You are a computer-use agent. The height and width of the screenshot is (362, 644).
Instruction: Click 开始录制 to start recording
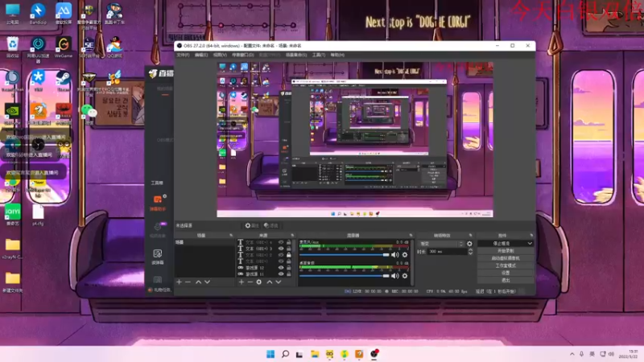click(506, 251)
